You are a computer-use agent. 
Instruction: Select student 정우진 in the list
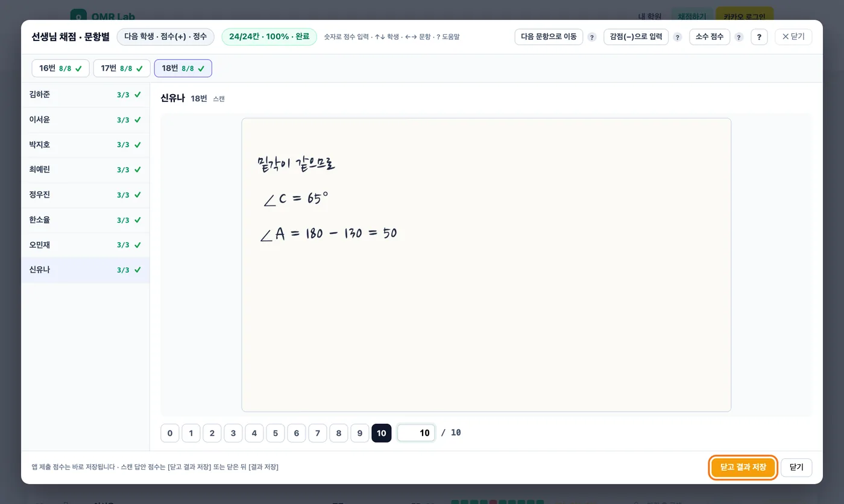point(86,195)
